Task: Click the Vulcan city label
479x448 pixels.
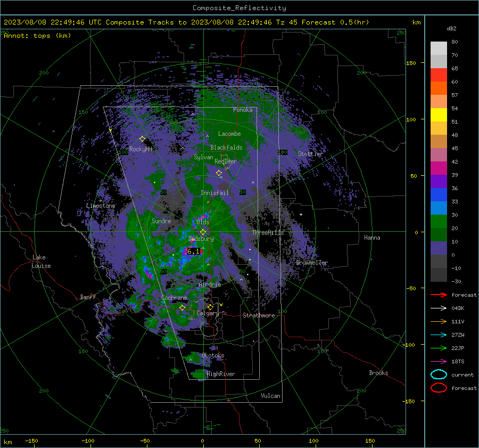Action: pos(270,396)
